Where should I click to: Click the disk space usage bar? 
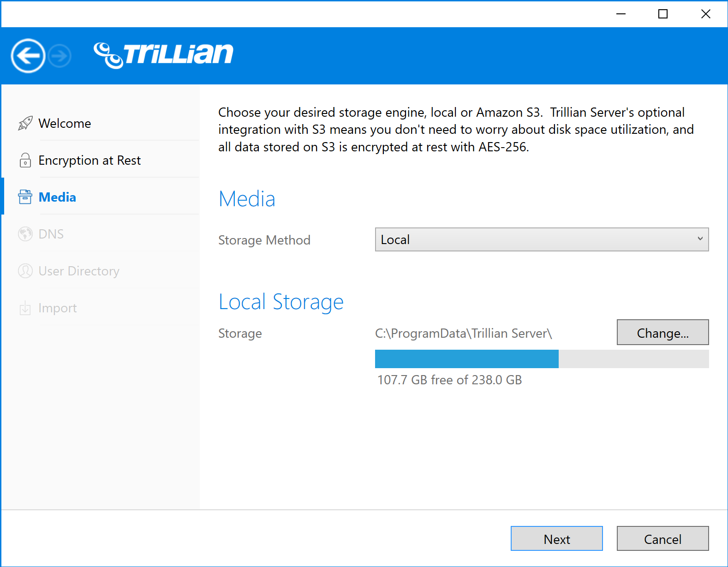click(x=542, y=359)
